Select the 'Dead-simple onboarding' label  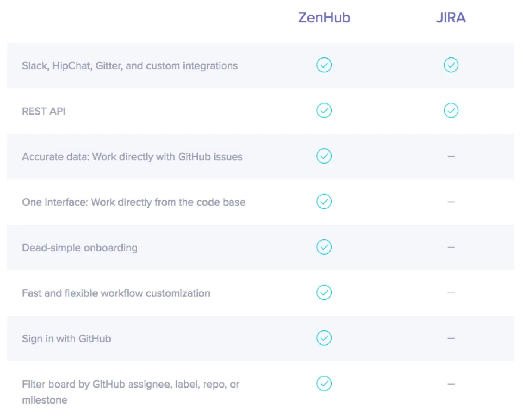pyautogui.click(x=80, y=248)
